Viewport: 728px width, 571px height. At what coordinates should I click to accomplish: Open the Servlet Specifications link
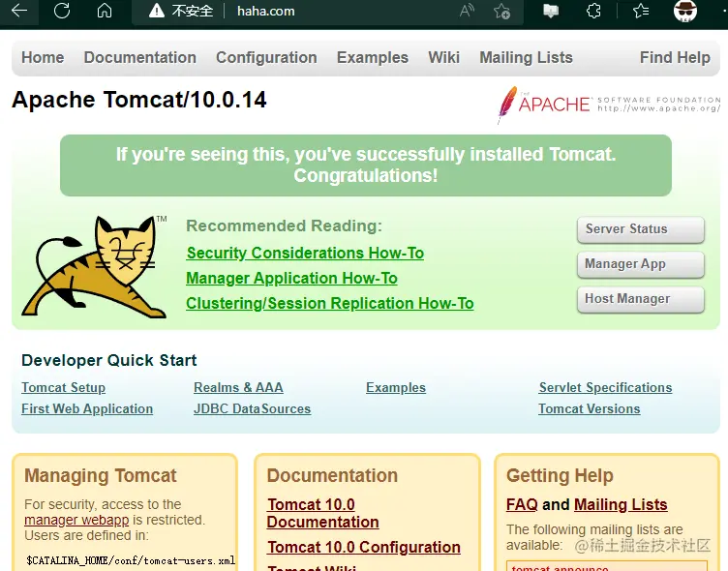(x=605, y=388)
